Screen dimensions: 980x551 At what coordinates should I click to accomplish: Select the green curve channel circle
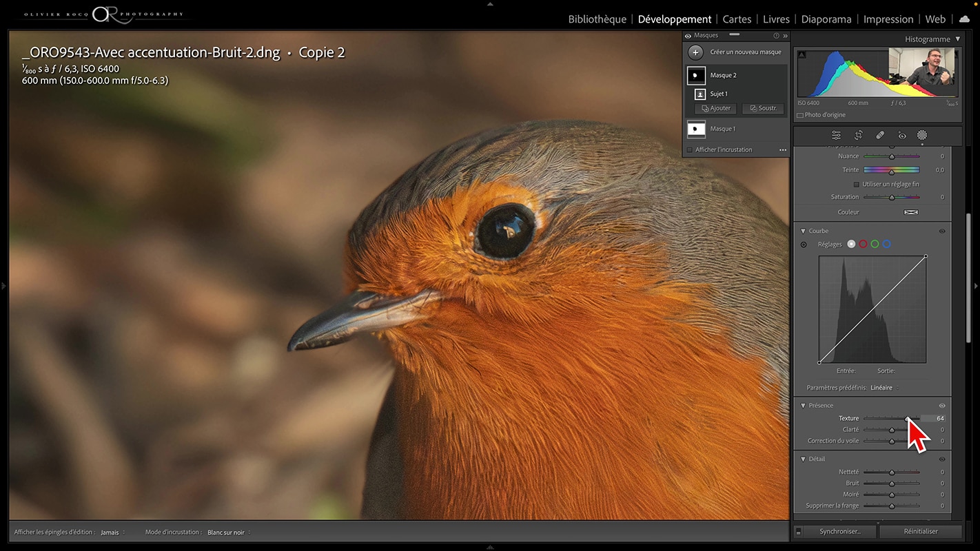(x=875, y=244)
